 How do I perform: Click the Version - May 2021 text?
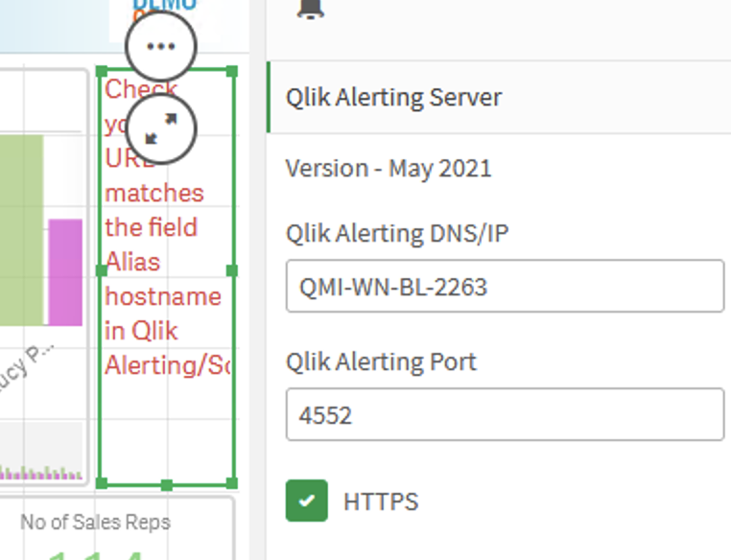389,168
